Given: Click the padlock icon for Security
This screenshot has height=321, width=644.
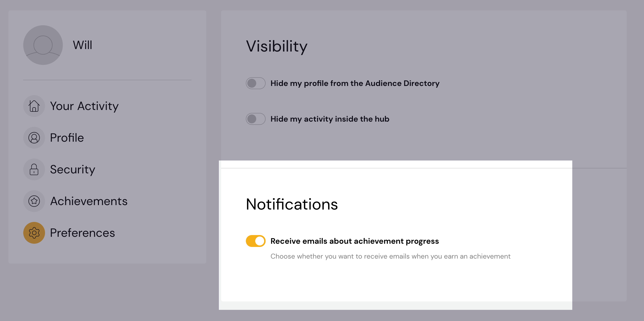Looking at the screenshot, I should coord(34,169).
